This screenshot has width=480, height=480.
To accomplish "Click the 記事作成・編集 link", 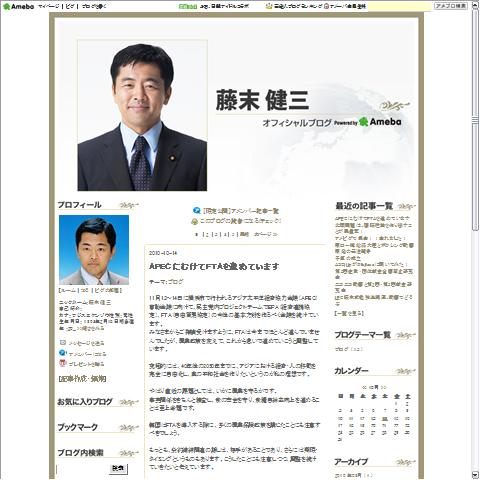I will point(82,379).
